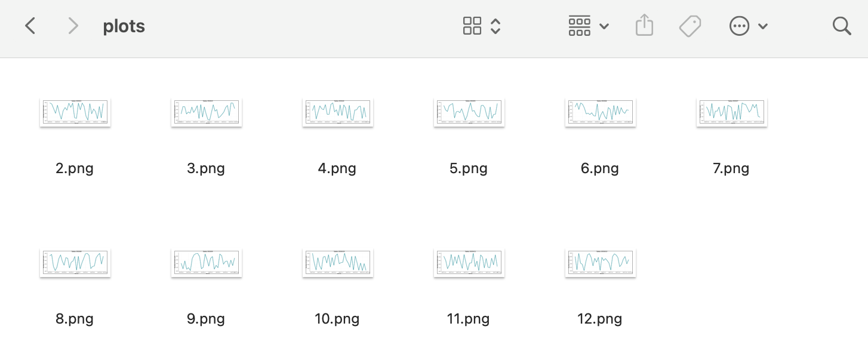The width and height of the screenshot is (868, 363).
Task: Click the plots folder title
Action: [124, 26]
